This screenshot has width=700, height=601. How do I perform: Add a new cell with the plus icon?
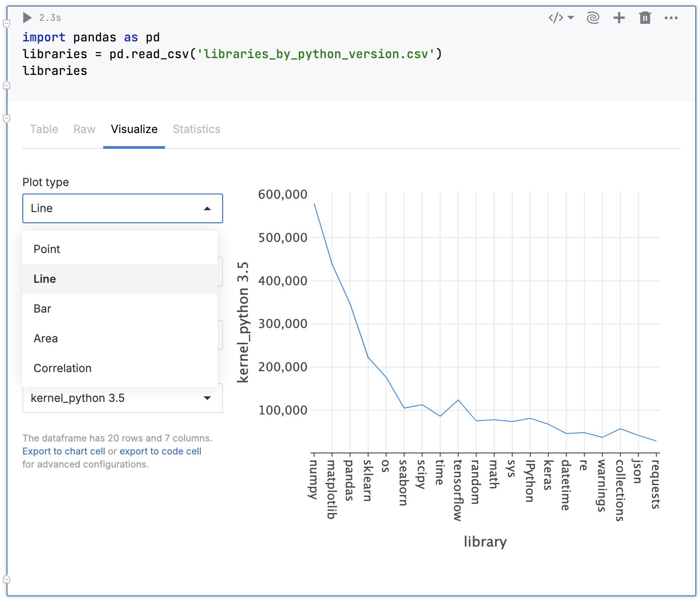pos(619,18)
